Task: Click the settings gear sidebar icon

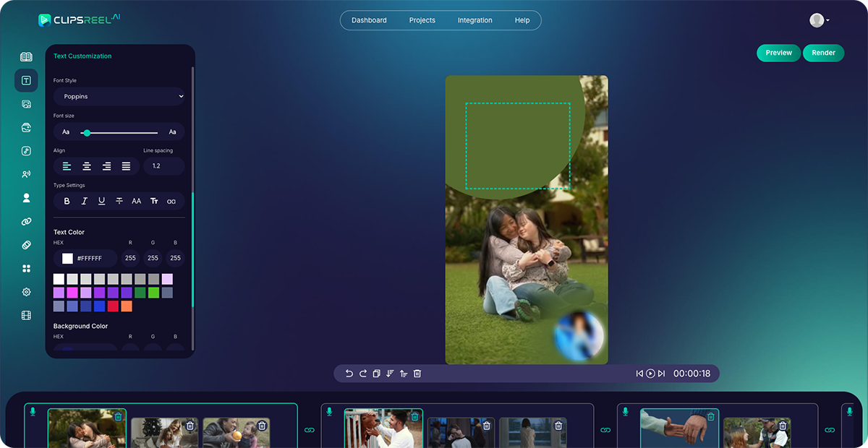Action: pyautogui.click(x=26, y=292)
